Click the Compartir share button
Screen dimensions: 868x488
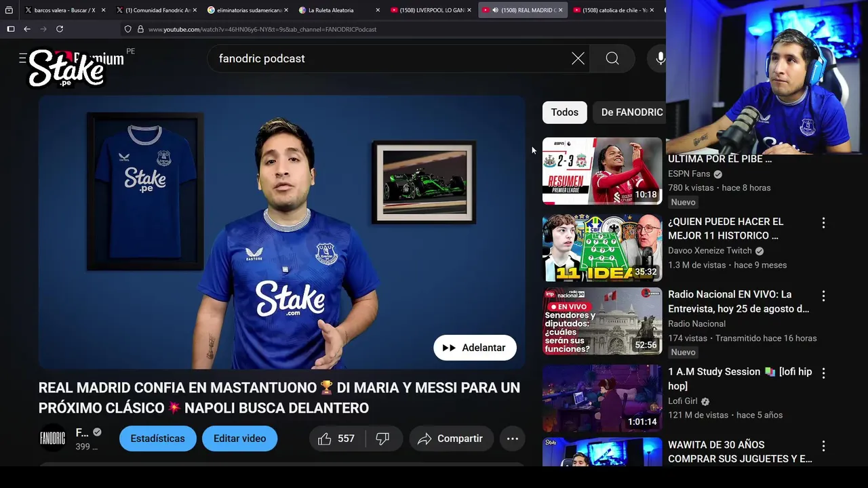451,439
